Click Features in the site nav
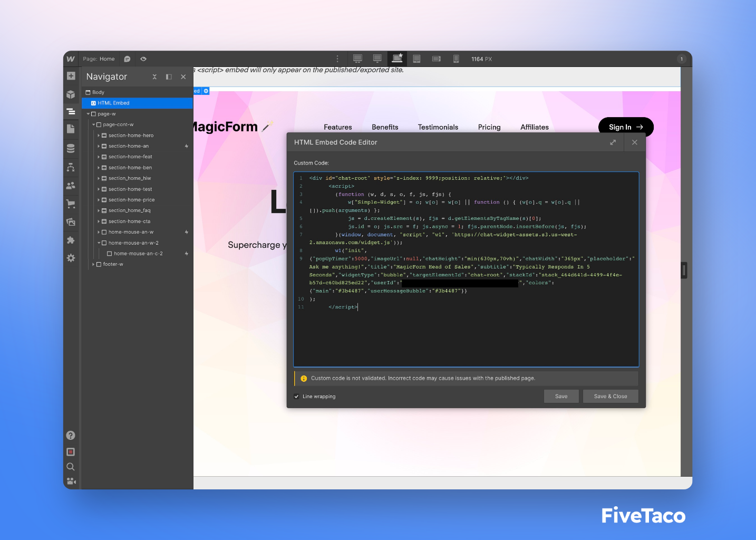 coord(338,127)
